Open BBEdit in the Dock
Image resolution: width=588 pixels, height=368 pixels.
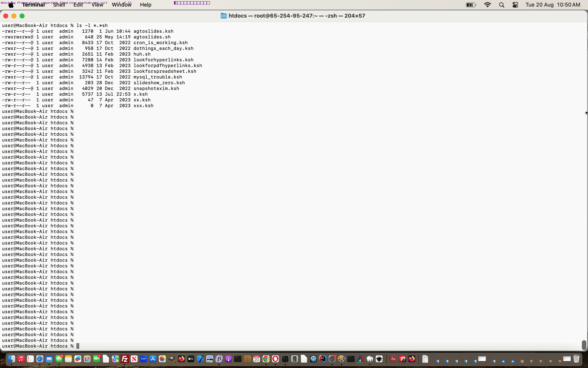(219, 359)
